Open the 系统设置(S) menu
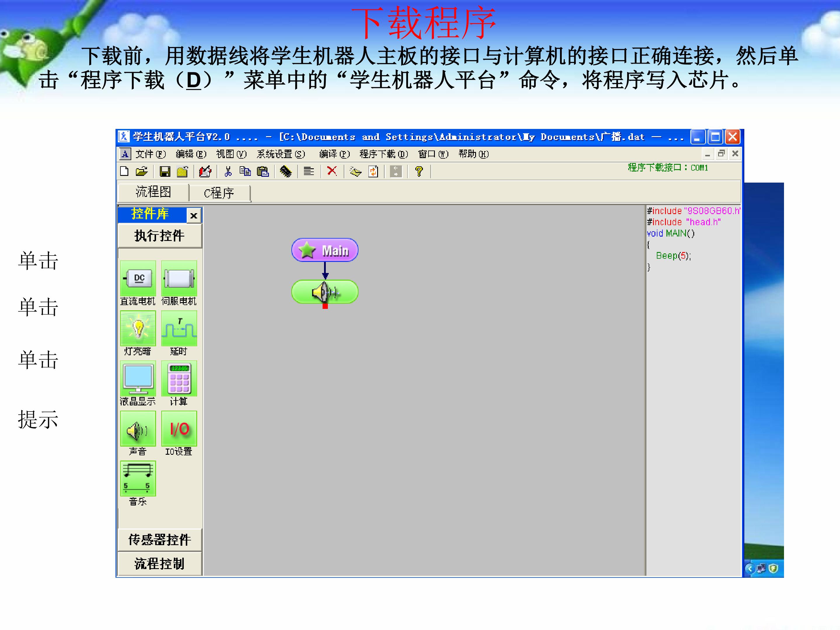The image size is (840, 630). point(281,154)
